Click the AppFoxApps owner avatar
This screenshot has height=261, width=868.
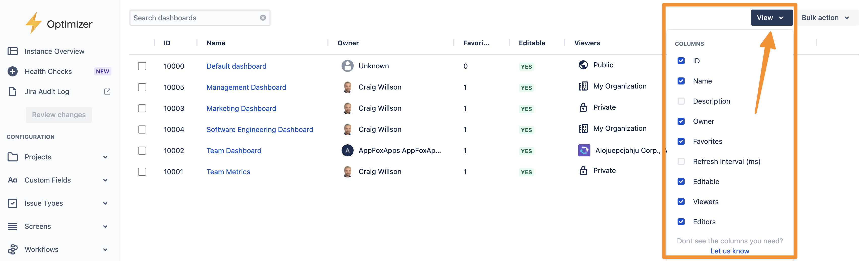point(347,150)
